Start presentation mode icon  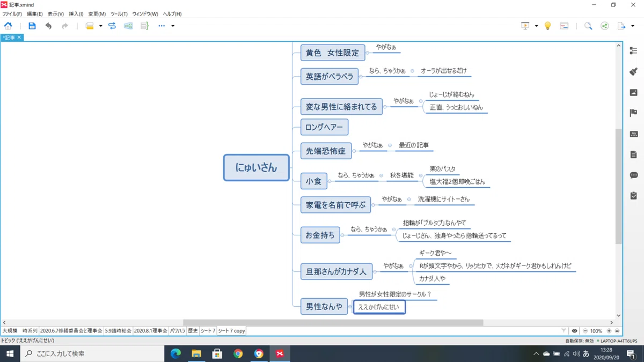tap(525, 26)
